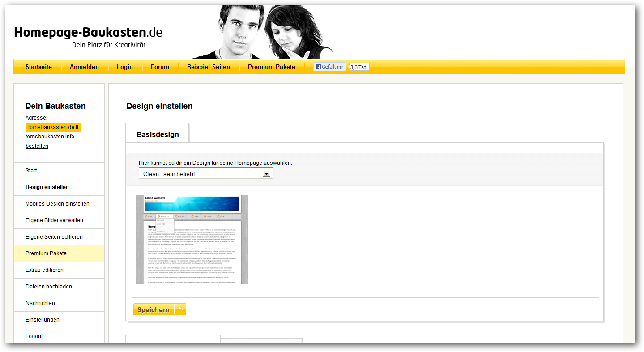Go to Anmelden in top navigation
This screenshot has height=352, width=644.
click(x=84, y=67)
